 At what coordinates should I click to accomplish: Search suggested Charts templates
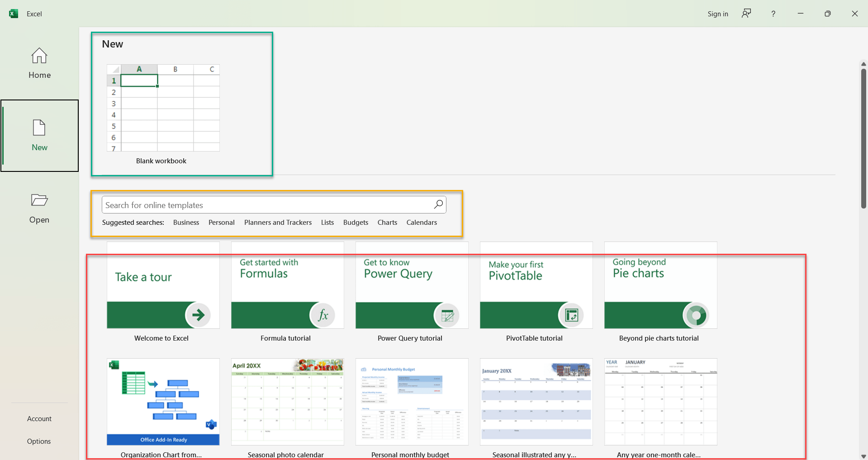click(387, 223)
